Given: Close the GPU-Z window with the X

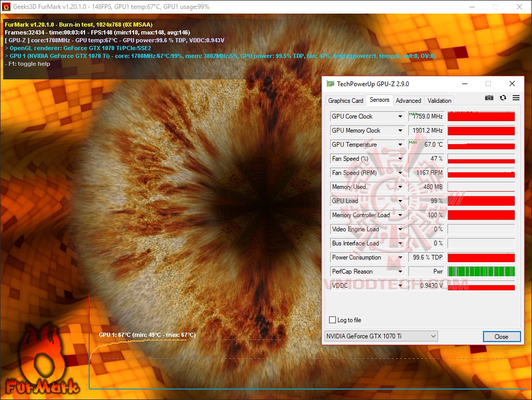Looking at the screenshot, I should point(512,84).
